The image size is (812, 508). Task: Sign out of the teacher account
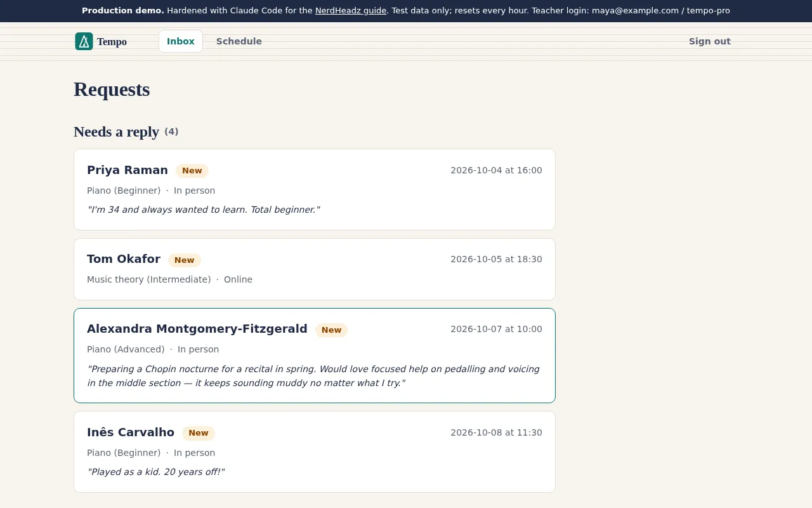pos(710,41)
